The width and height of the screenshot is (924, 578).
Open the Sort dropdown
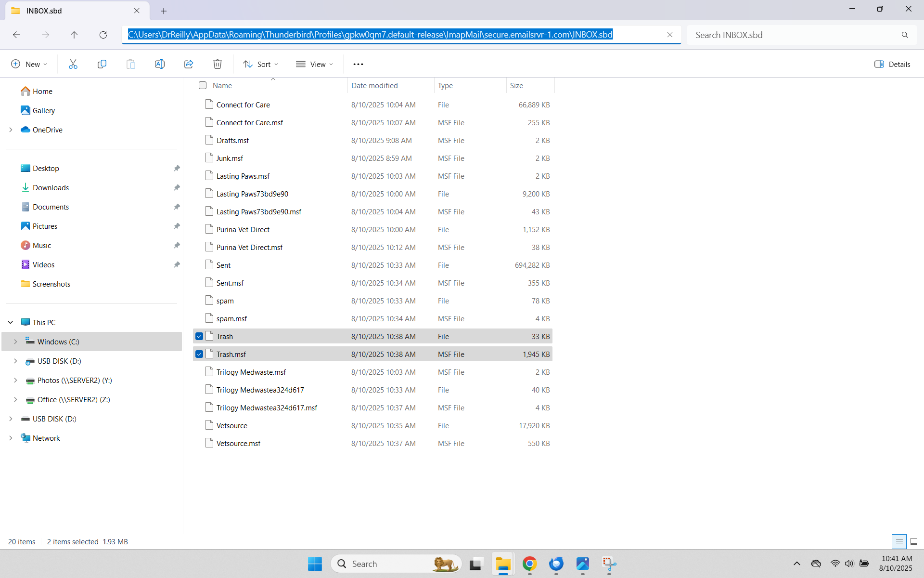(261, 64)
